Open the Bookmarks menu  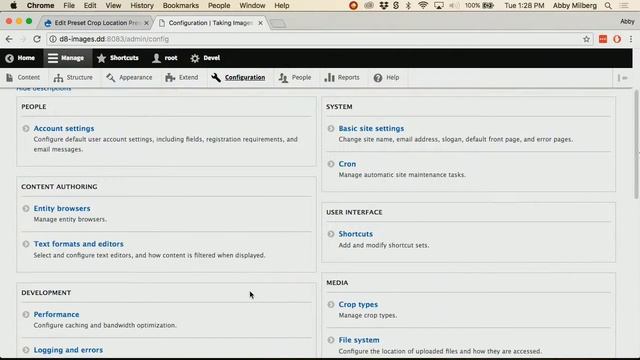[x=180, y=6]
